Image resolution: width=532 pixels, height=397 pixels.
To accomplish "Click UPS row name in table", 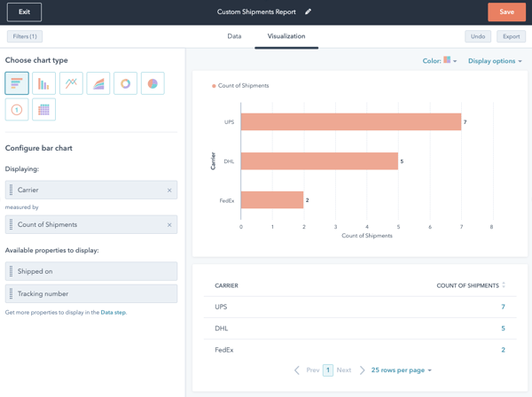I will pos(221,307).
